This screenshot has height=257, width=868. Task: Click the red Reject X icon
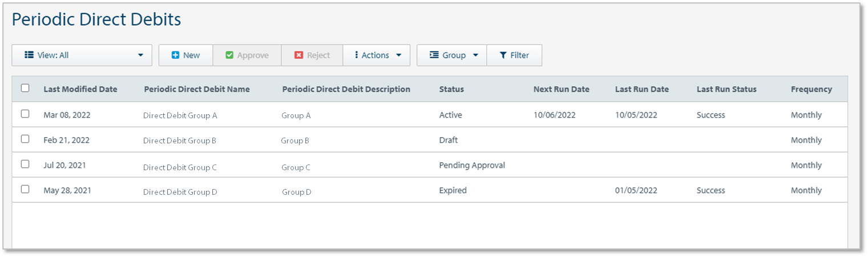point(298,55)
